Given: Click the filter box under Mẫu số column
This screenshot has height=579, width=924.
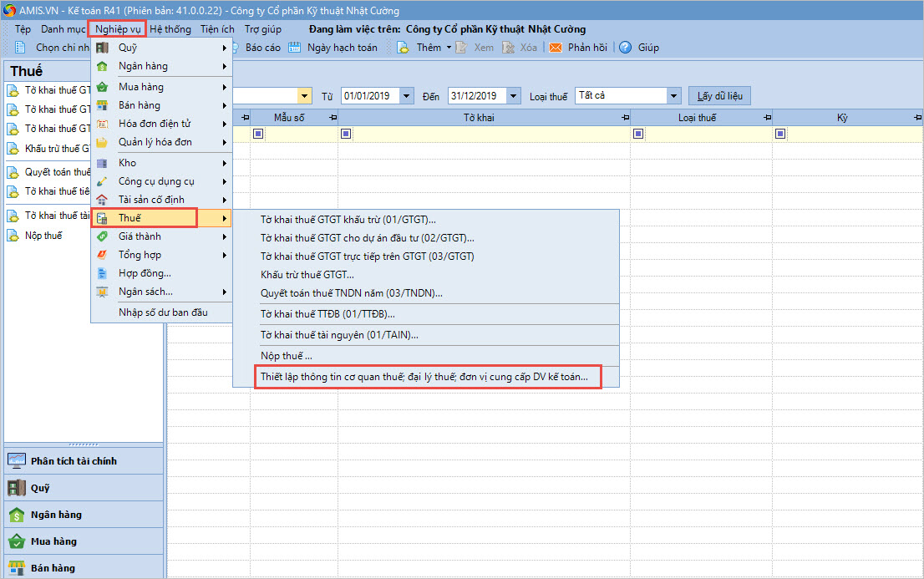Looking at the screenshot, I should (258, 134).
